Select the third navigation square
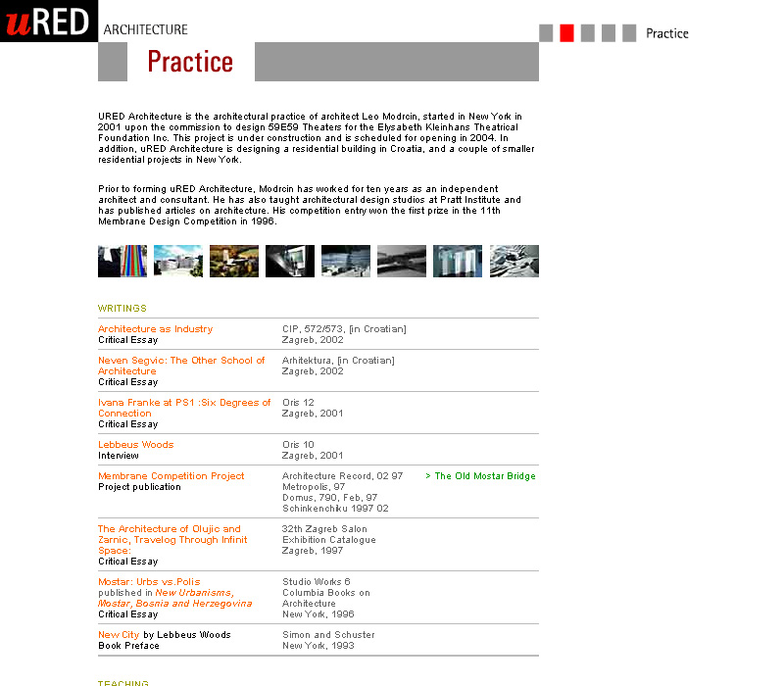784x686 pixels. (587, 33)
